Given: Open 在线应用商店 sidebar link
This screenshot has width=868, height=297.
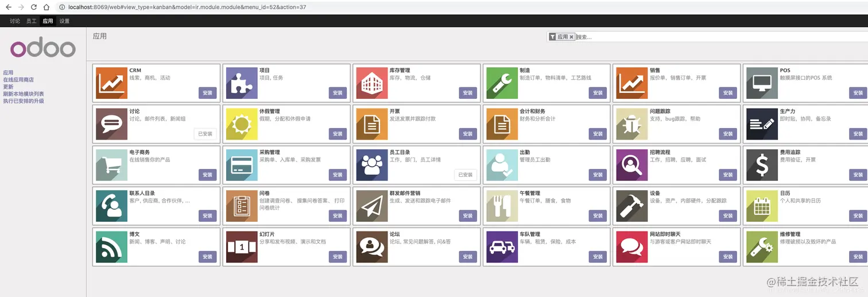Looking at the screenshot, I should click(x=18, y=80).
